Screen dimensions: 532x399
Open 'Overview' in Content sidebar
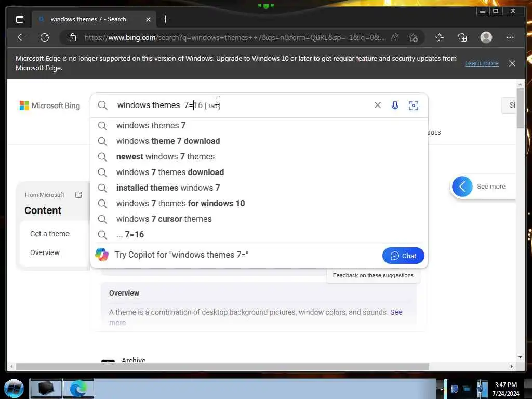[x=45, y=252]
